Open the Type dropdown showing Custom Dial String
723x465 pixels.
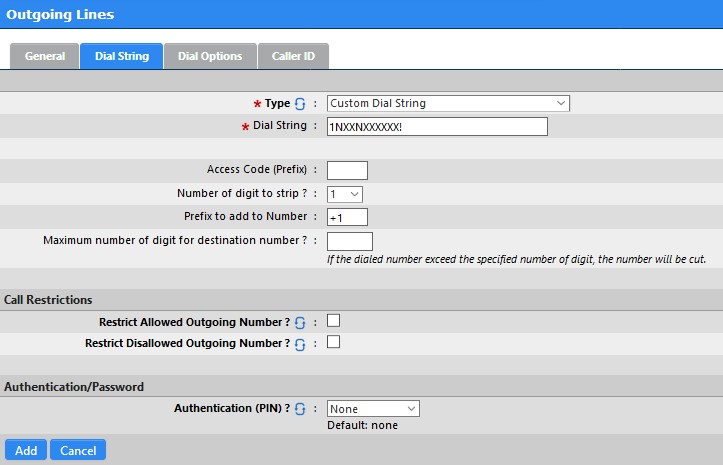[x=448, y=103]
